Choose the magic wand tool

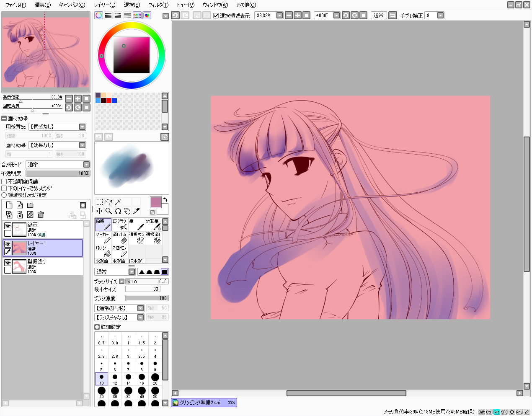point(118,202)
